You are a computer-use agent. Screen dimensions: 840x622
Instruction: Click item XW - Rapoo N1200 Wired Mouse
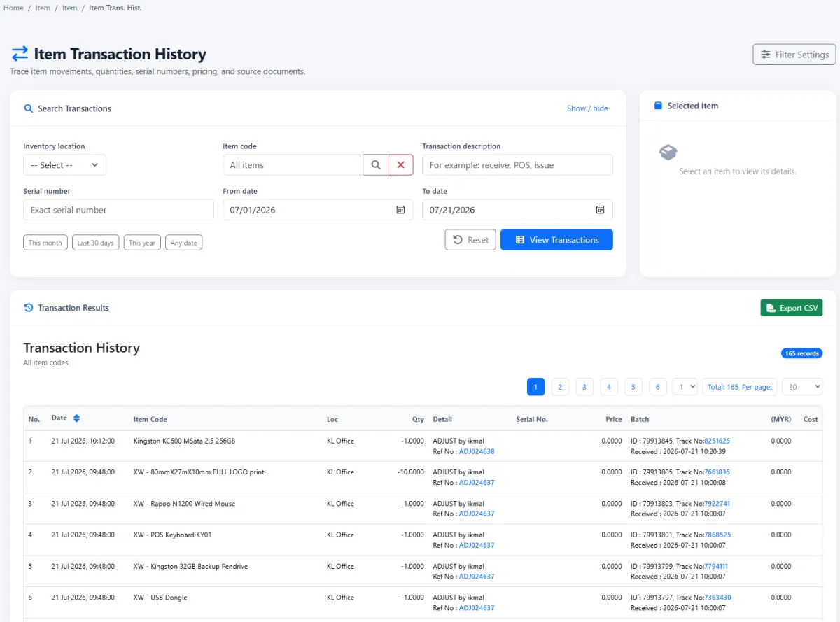[184, 504]
